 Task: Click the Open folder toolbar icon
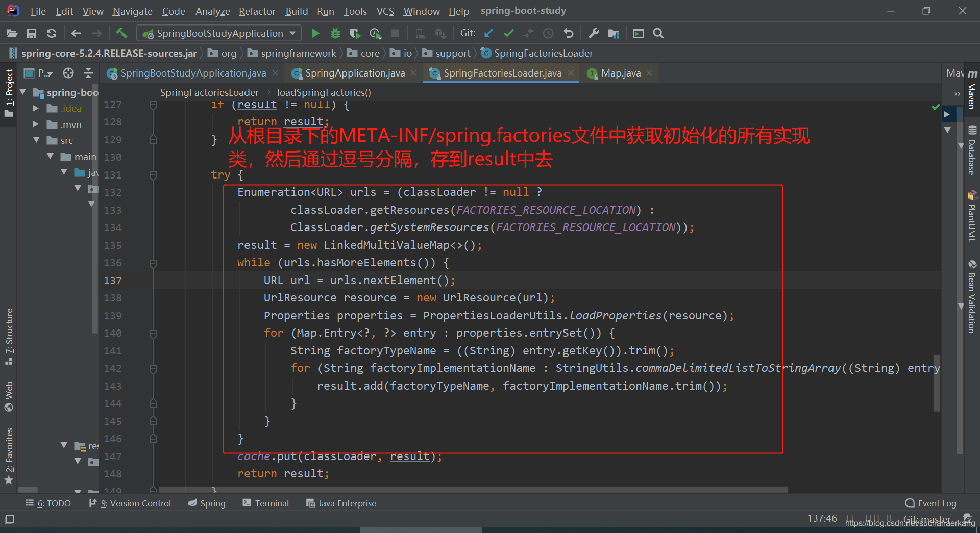[x=12, y=34]
